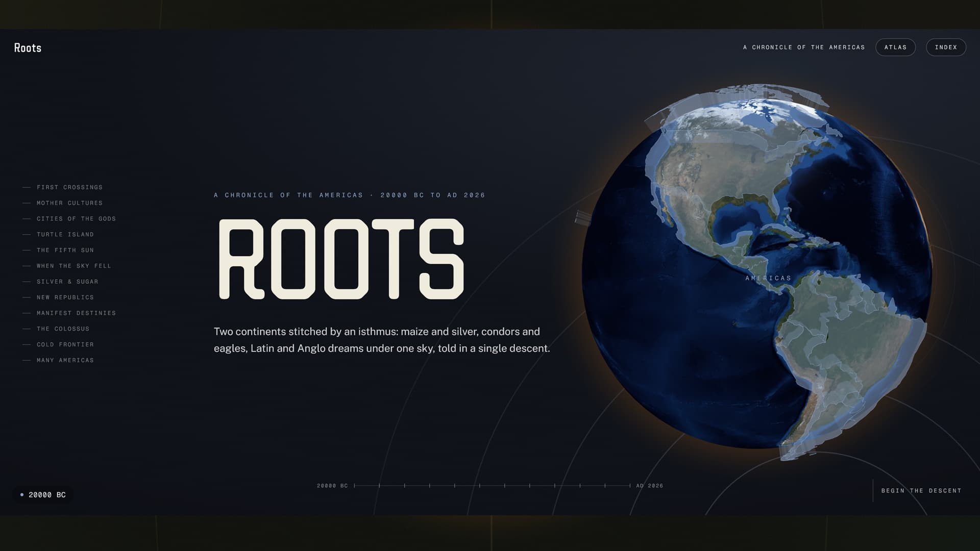
Task: Open Many Americas chapter
Action: pyautogui.click(x=58, y=360)
